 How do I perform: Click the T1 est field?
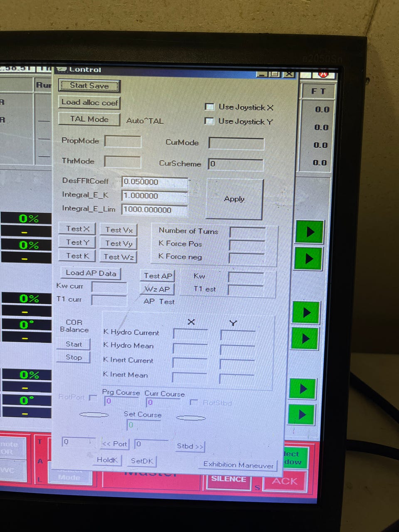coord(245,290)
